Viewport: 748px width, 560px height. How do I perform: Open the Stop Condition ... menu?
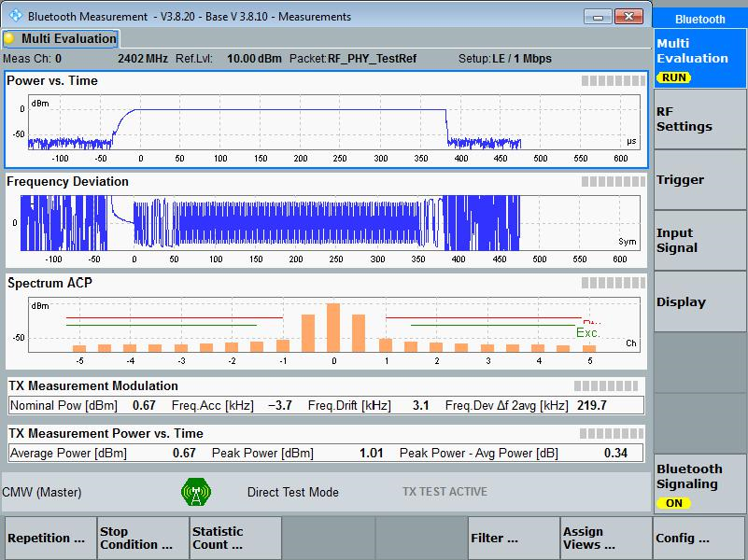(x=142, y=538)
